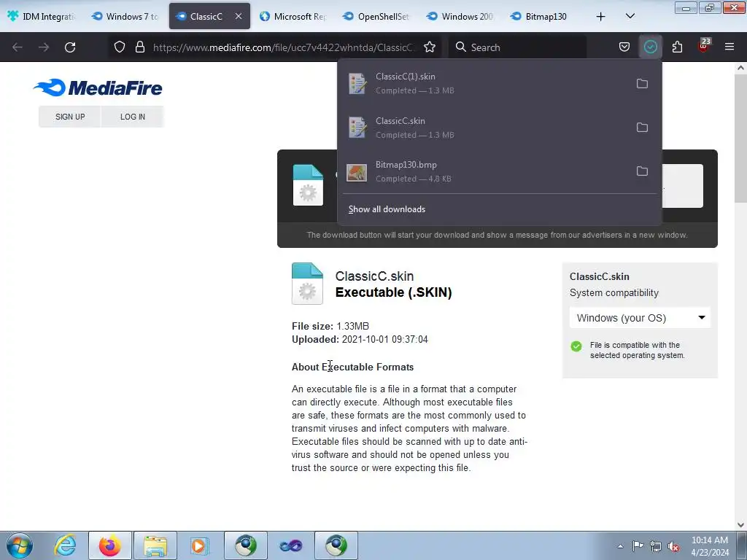Close the ClassicC tab
This screenshot has width=747, height=560.
pyautogui.click(x=239, y=16)
